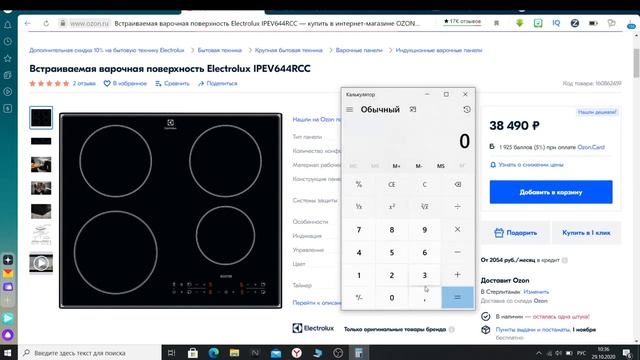
Task: Open browser sidebar notifications bell
Action: tap(8, 25)
